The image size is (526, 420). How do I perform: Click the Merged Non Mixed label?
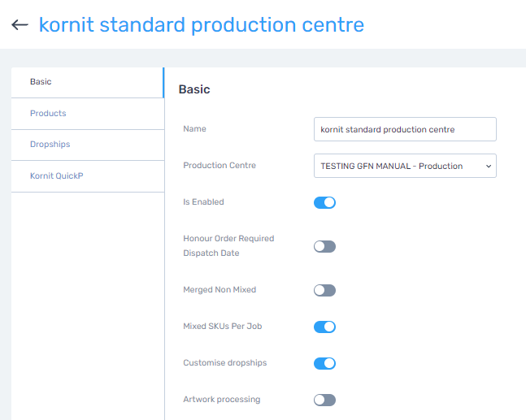click(220, 289)
